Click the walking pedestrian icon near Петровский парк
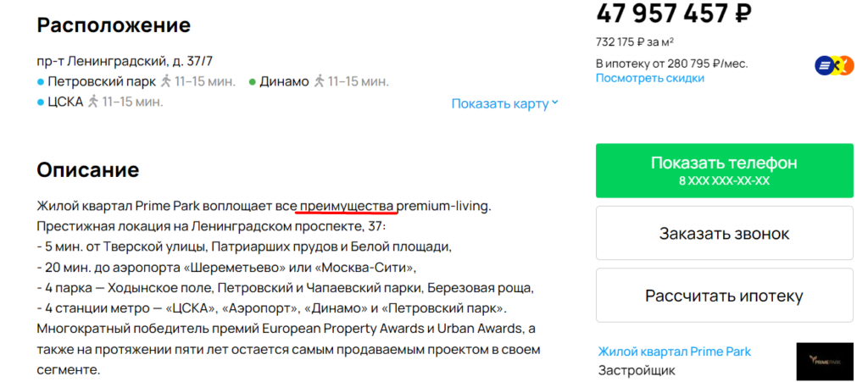 pos(165,82)
